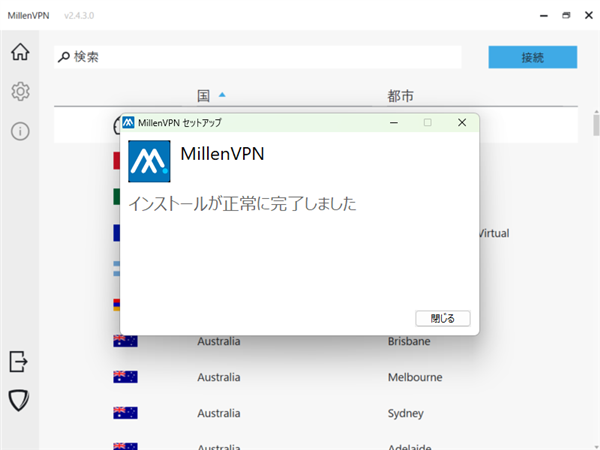Click the MillenVPN heading in dialog

(222, 154)
